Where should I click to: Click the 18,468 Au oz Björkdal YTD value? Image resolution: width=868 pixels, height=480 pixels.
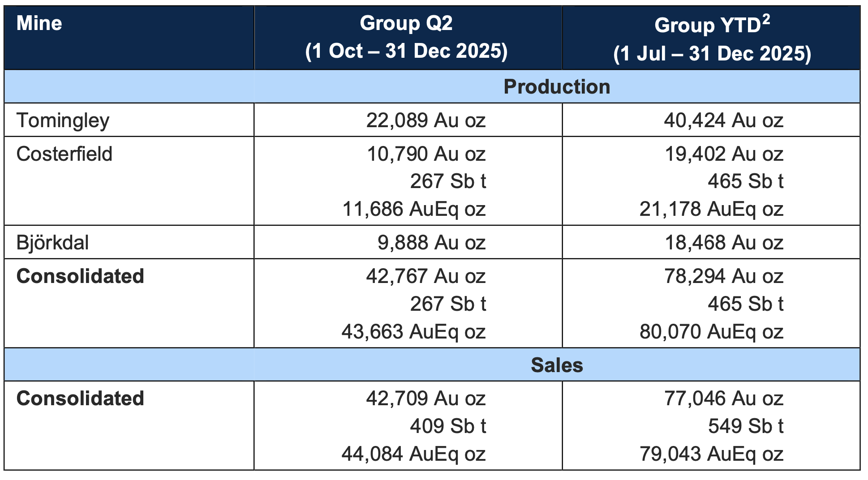pos(724,243)
